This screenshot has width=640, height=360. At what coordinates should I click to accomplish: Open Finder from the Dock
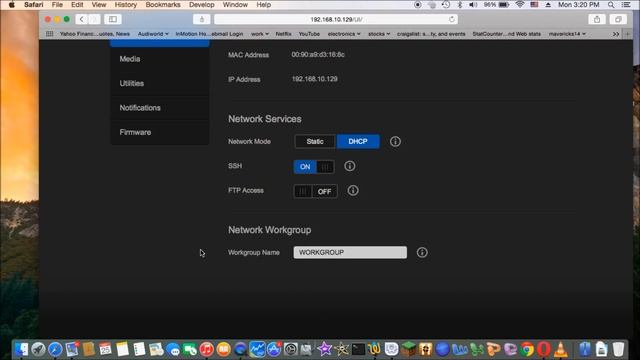coord(21,349)
